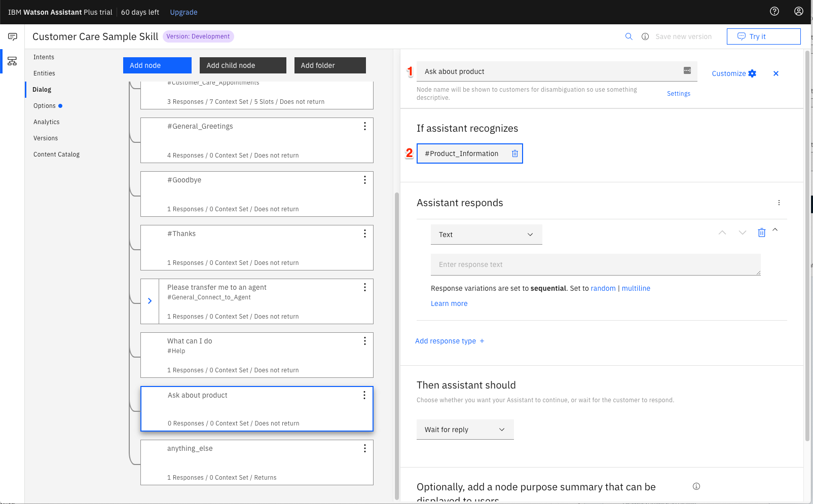The height and width of the screenshot is (504, 813).
Task: Open the Skills icon in left sidebar
Action: pos(13,61)
